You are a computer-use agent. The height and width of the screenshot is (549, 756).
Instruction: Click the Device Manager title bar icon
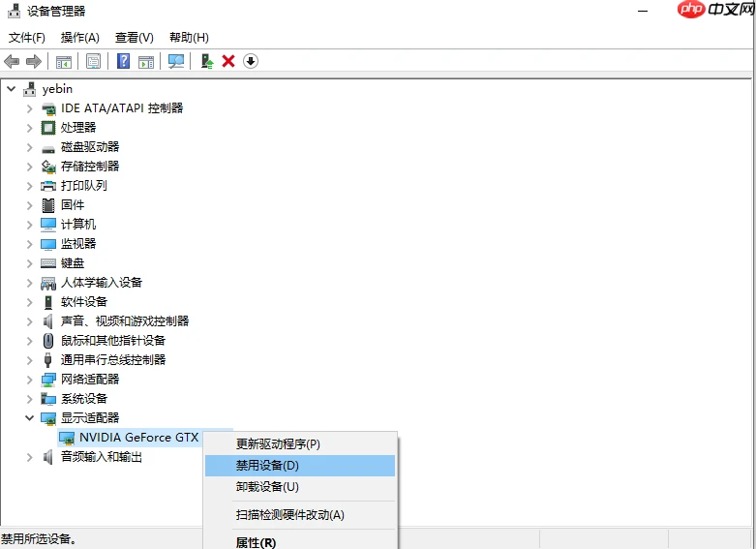[x=14, y=11]
